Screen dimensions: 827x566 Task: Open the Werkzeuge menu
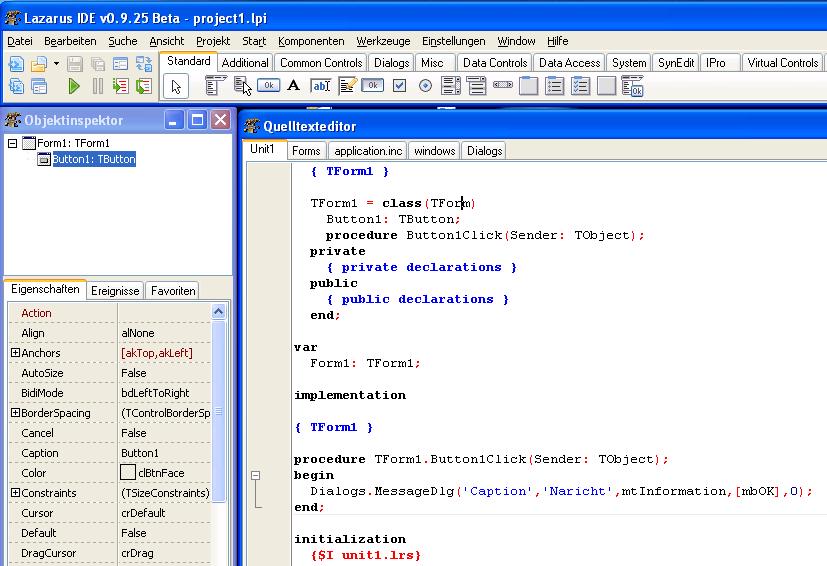(383, 41)
